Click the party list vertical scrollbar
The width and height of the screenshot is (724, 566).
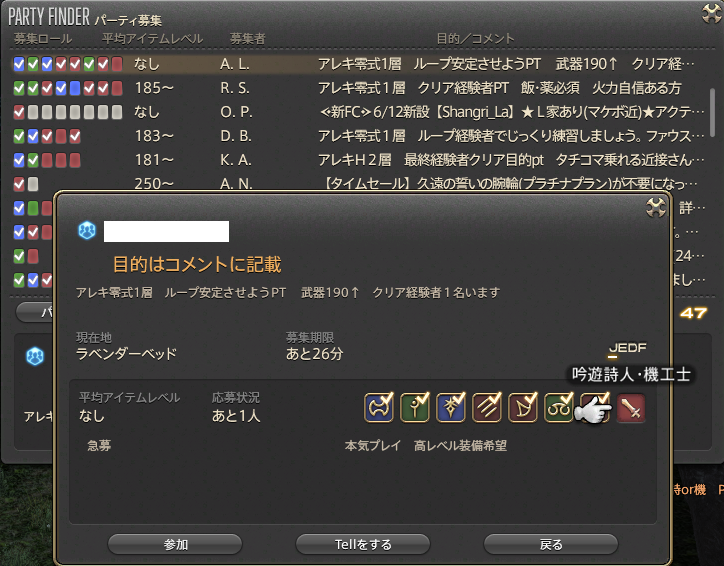pos(712,112)
